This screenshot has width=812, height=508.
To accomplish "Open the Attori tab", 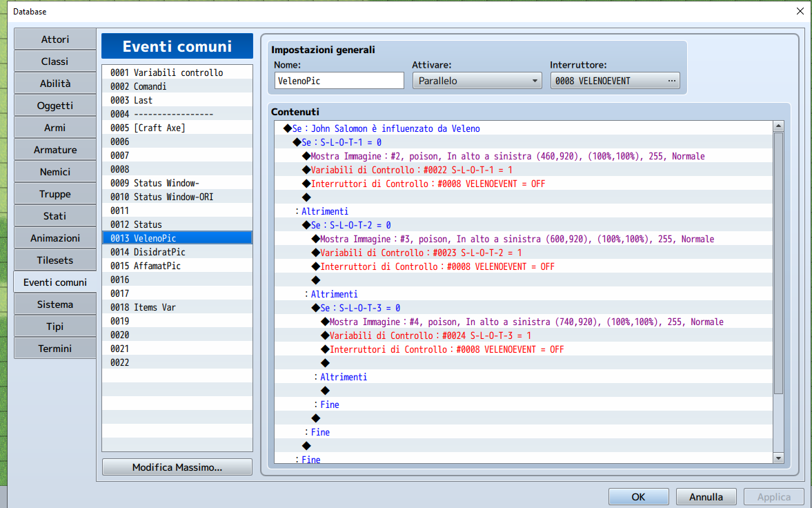I will pos(55,39).
